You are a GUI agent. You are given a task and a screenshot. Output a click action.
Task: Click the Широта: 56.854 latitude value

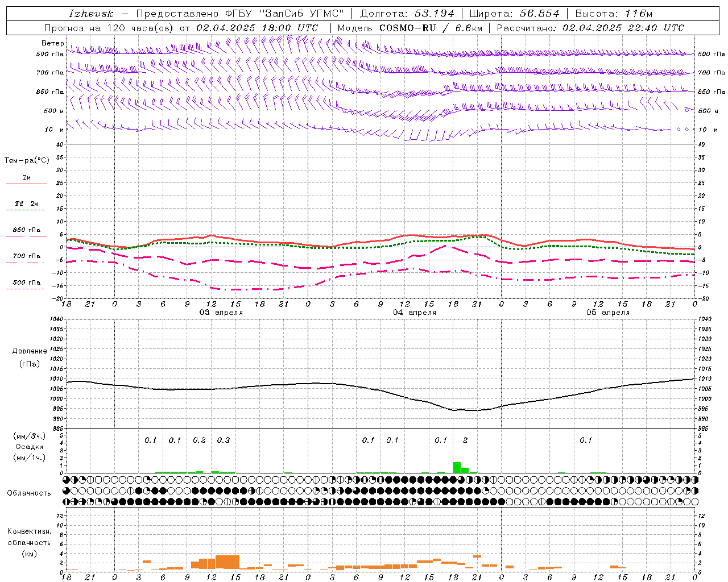[x=514, y=14]
